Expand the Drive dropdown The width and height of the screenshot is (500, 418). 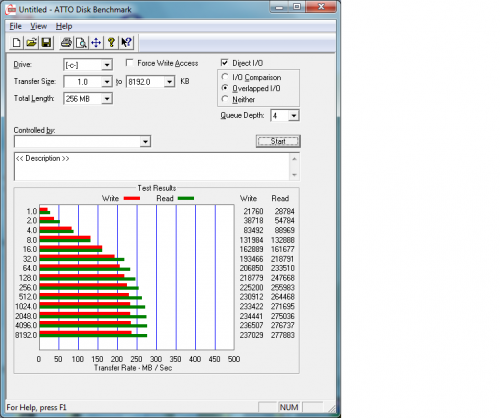(x=107, y=65)
